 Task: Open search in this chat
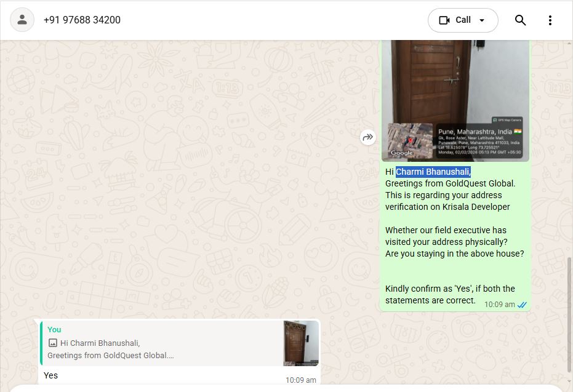tap(521, 20)
